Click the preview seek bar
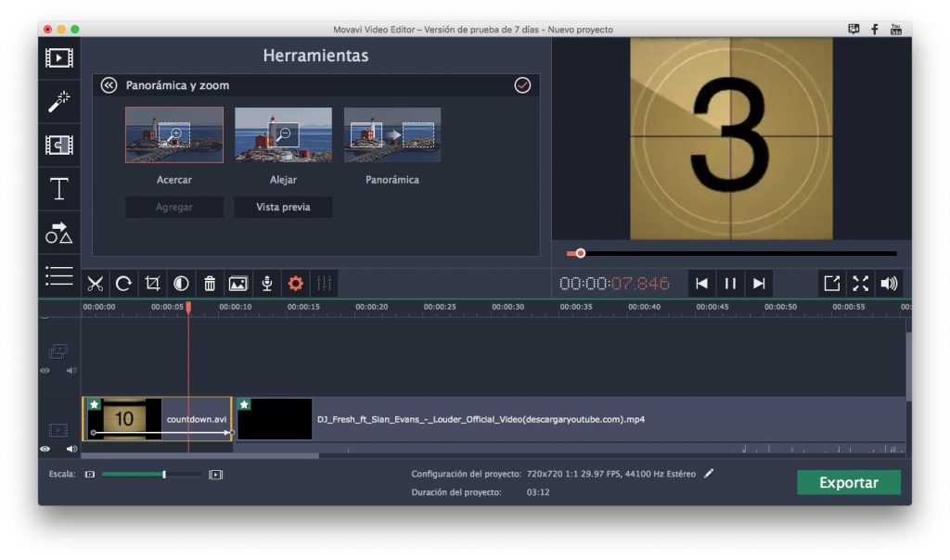Image resolution: width=950 pixels, height=560 pixels. pyautogui.click(x=731, y=254)
